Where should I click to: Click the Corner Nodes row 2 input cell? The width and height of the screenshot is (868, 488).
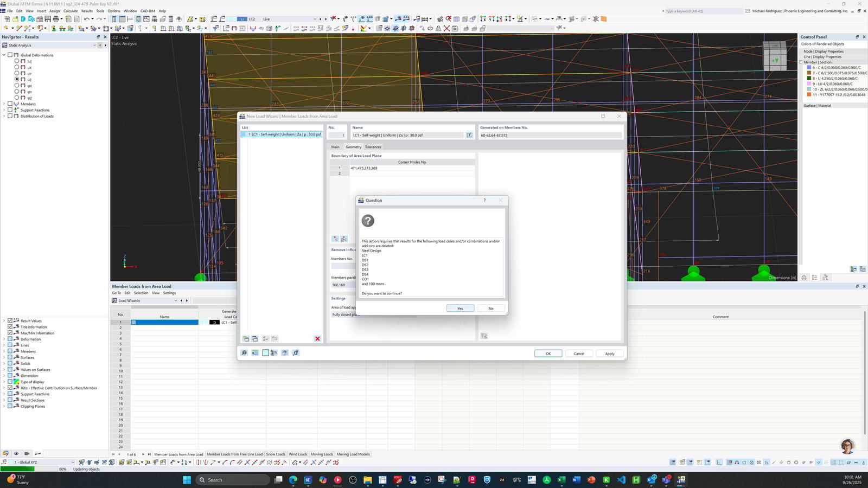(x=412, y=174)
